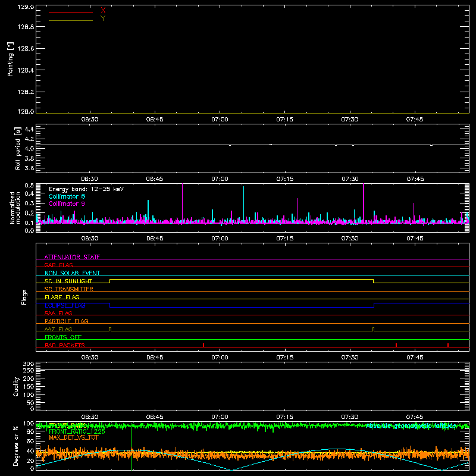Click the FLARE_FLAG label
Image resolution: width=476 pixels, height=476 pixels.
click(x=62, y=297)
